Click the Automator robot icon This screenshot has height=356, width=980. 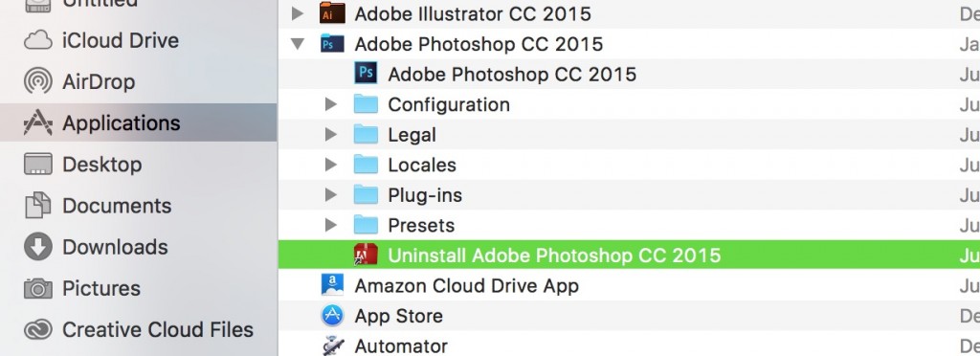click(332, 345)
